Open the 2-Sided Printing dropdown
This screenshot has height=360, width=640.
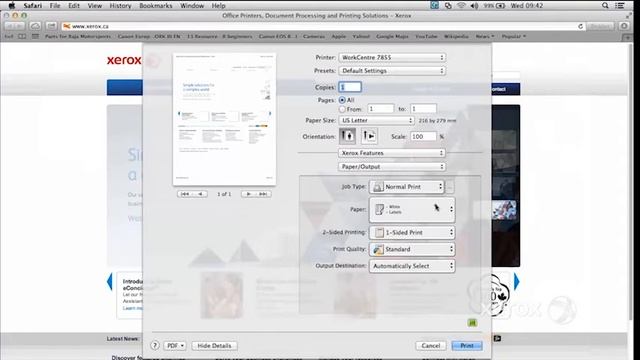click(x=412, y=232)
